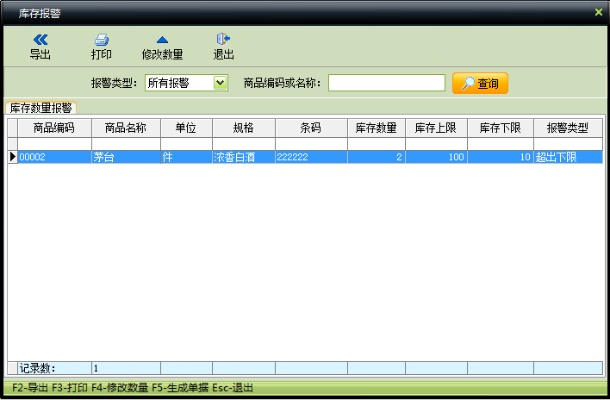The height and width of the screenshot is (400, 610).
Task: Click the 导出 export icon
Action: tap(40, 39)
